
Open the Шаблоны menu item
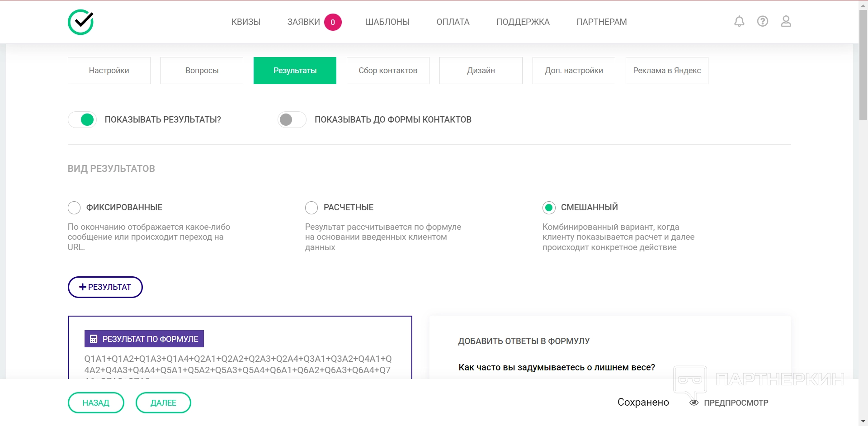pos(387,22)
